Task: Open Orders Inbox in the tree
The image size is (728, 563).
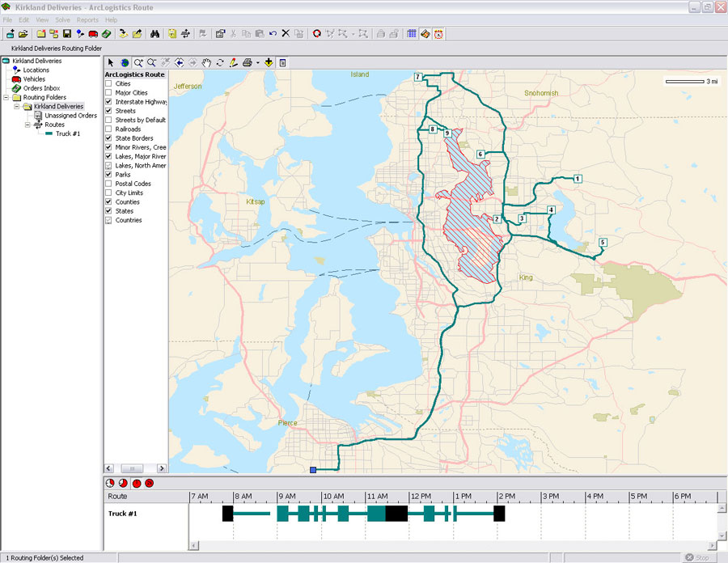Action: tap(41, 88)
